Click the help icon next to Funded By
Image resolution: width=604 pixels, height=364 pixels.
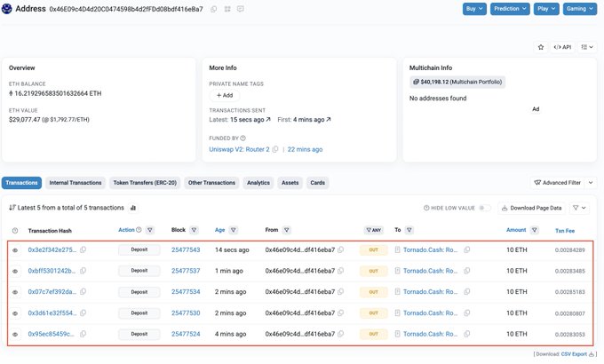[242, 138]
